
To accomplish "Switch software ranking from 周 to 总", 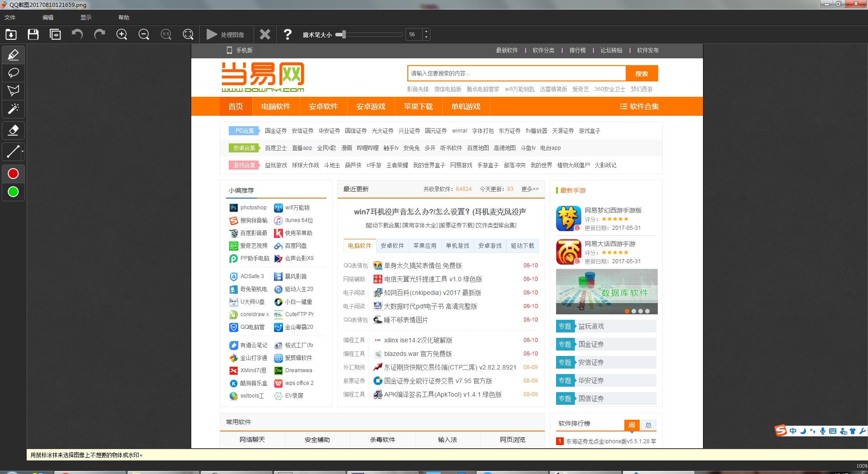I will pyautogui.click(x=648, y=425).
